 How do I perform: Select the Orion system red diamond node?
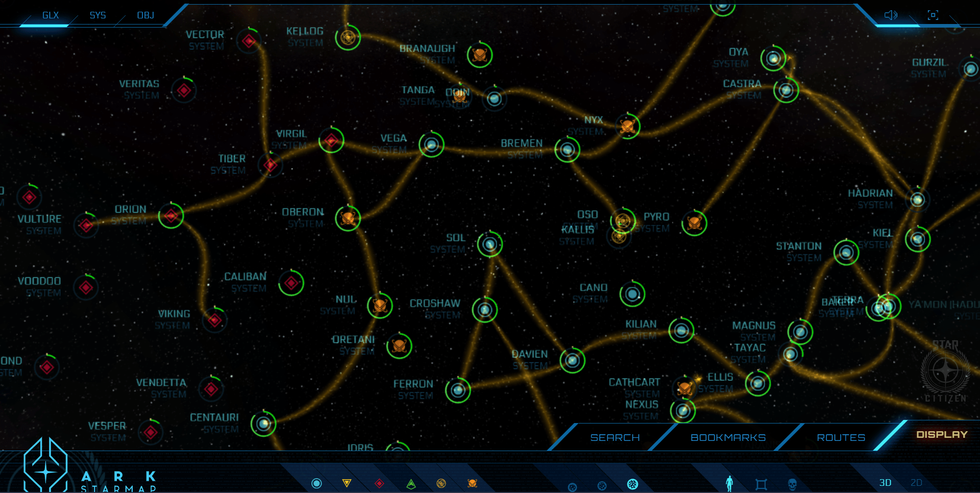[171, 216]
